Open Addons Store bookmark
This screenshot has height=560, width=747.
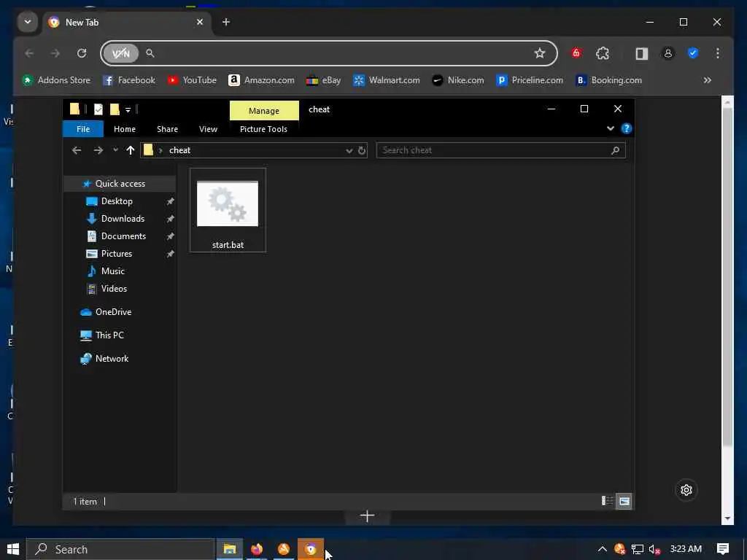pos(56,80)
